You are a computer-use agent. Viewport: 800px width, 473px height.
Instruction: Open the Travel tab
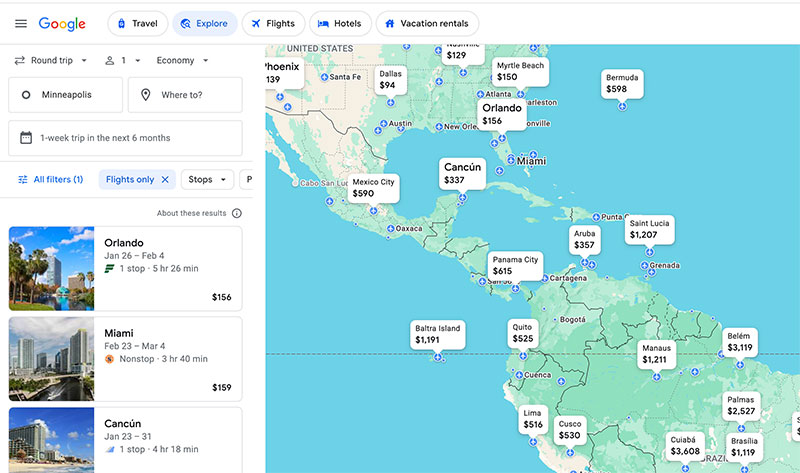pos(137,23)
